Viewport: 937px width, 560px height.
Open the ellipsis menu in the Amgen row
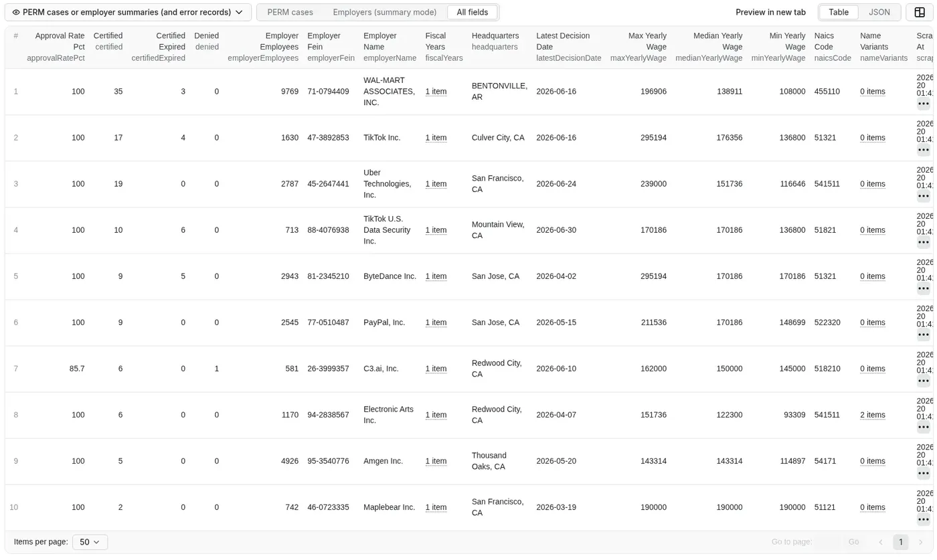click(x=924, y=473)
